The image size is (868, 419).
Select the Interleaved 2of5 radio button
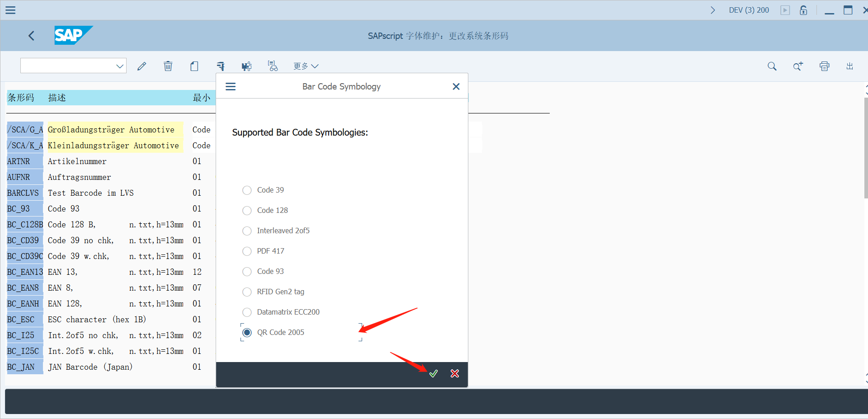(247, 231)
